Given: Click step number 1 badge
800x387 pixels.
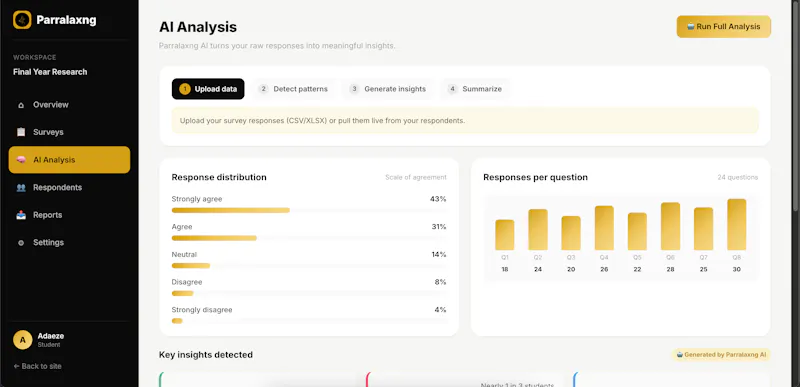Looking at the screenshot, I should [x=185, y=89].
